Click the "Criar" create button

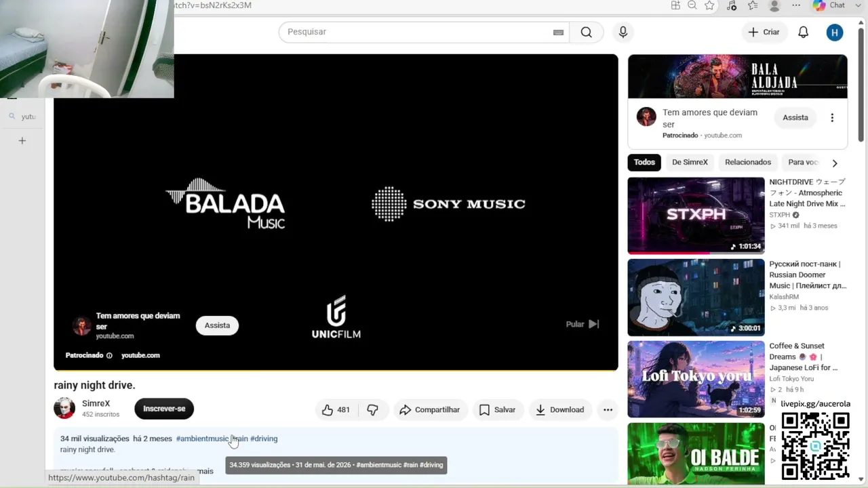pyautogui.click(x=764, y=32)
